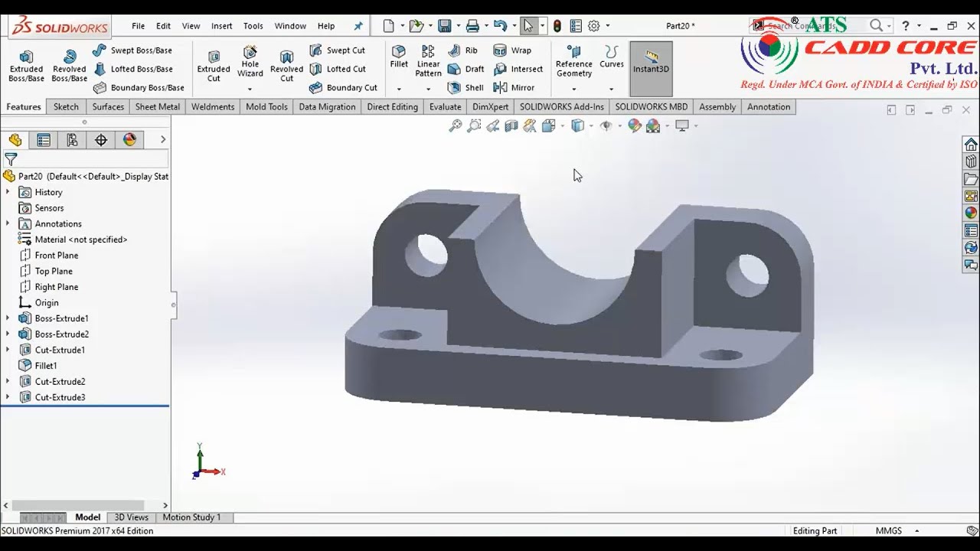
Task: Open the Curves tool
Action: point(611,57)
